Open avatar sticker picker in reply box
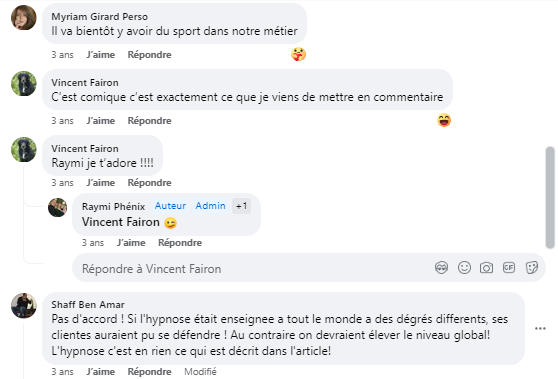The image size is (558, 379). [x=441, y=267]
